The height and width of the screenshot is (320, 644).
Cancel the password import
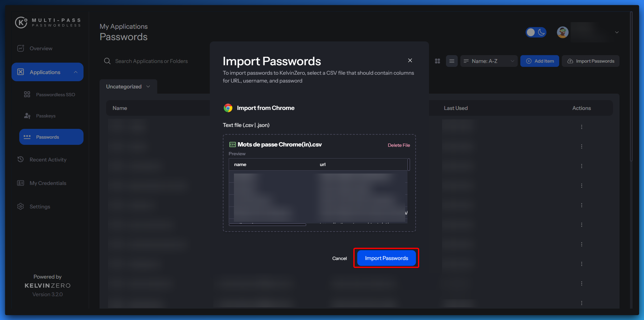(x=339, y=258)
